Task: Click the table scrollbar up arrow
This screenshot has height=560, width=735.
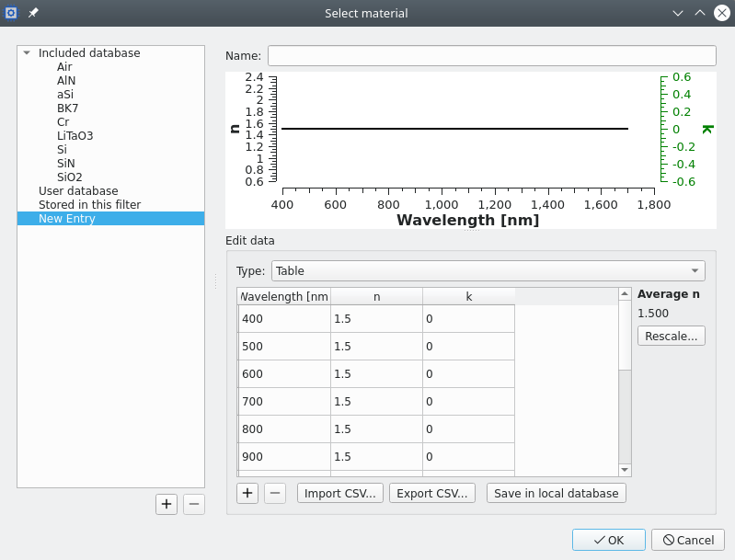Action: click(625, 294)
